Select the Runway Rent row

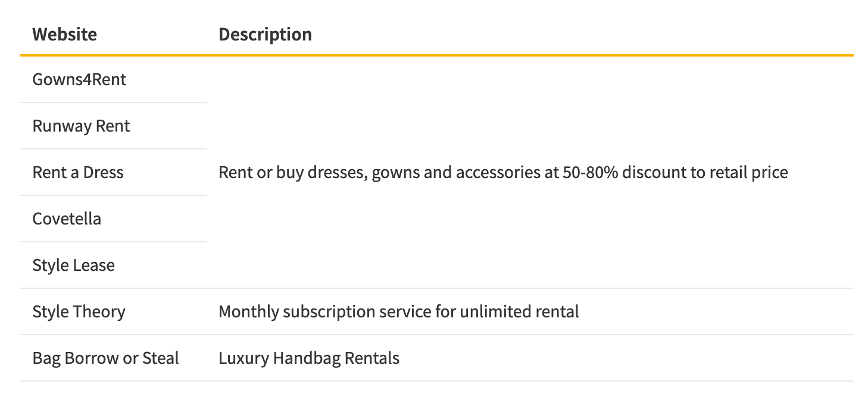[81, 126]
